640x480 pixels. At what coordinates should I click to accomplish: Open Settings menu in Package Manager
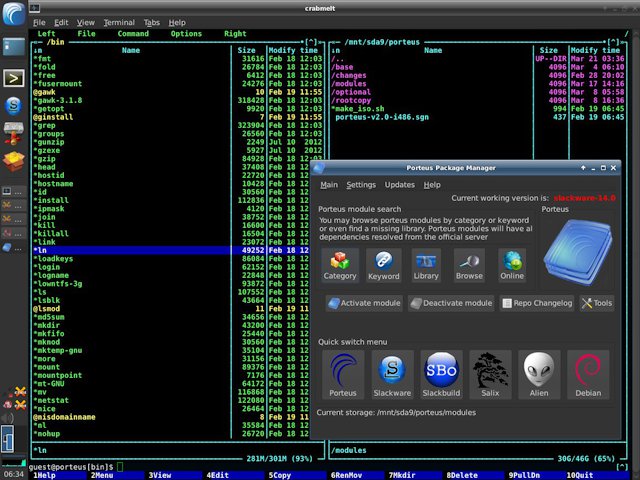(361, 185)
